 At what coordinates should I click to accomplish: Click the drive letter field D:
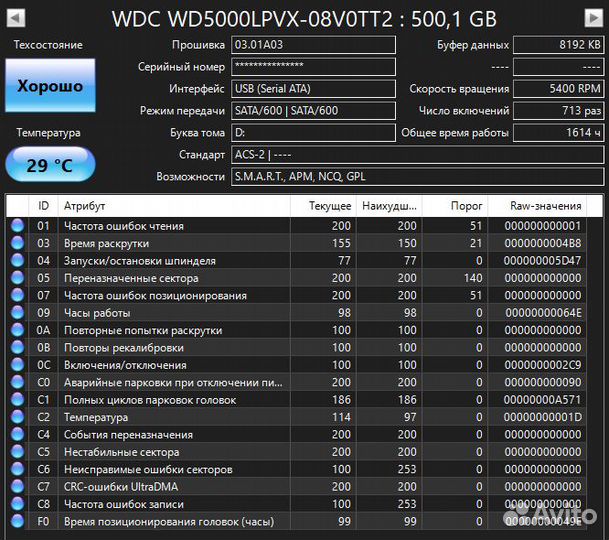(313, 132)
